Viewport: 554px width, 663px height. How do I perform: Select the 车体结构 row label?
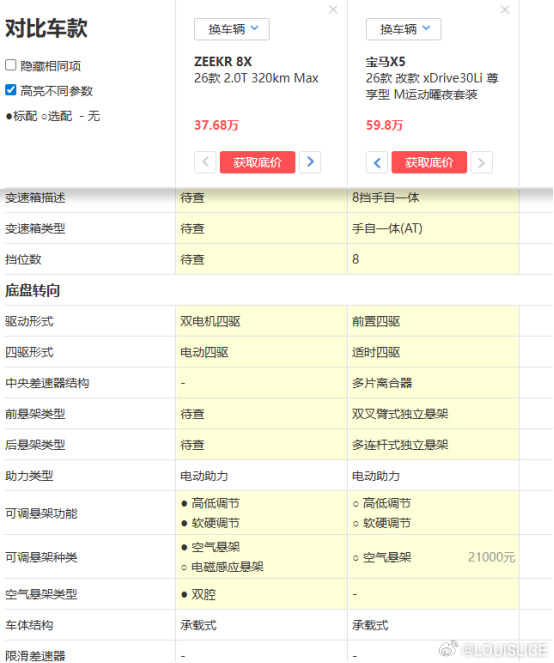pyautogui.click(x=29, y=625)
